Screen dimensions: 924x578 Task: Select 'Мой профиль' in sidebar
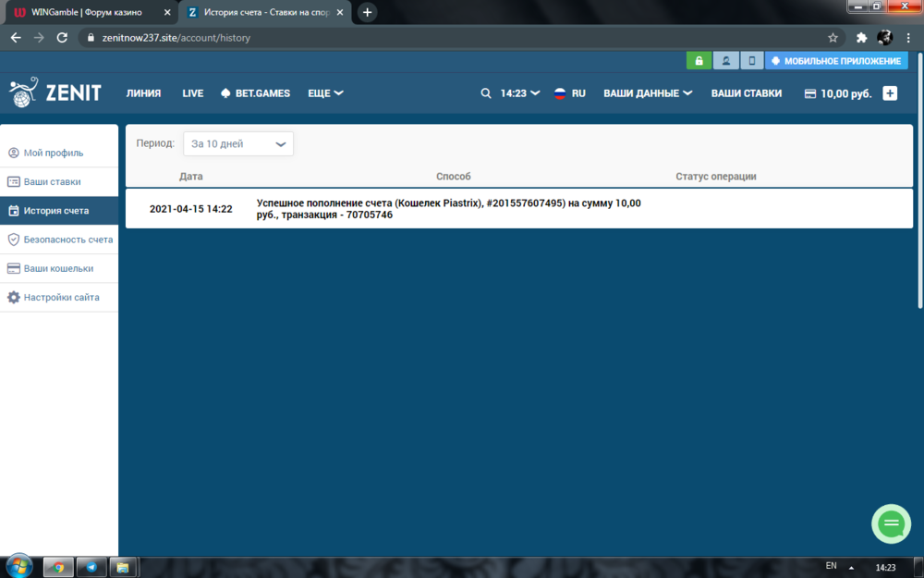point(54,153)
